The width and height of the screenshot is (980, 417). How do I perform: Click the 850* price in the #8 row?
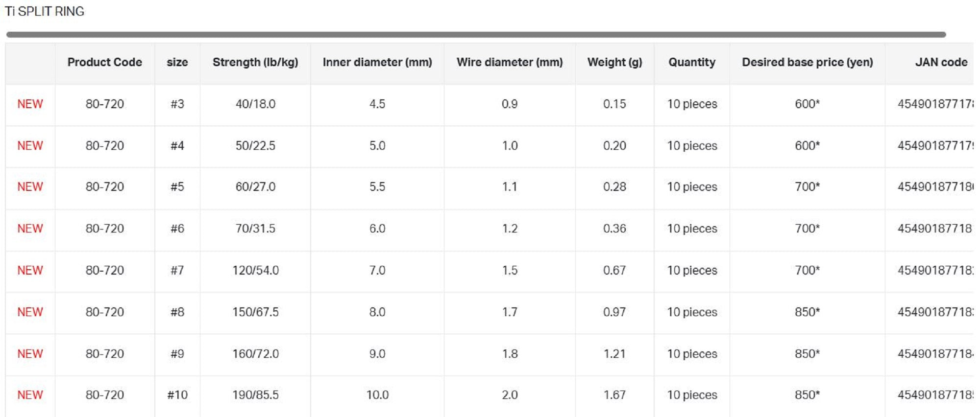(807, 312)
